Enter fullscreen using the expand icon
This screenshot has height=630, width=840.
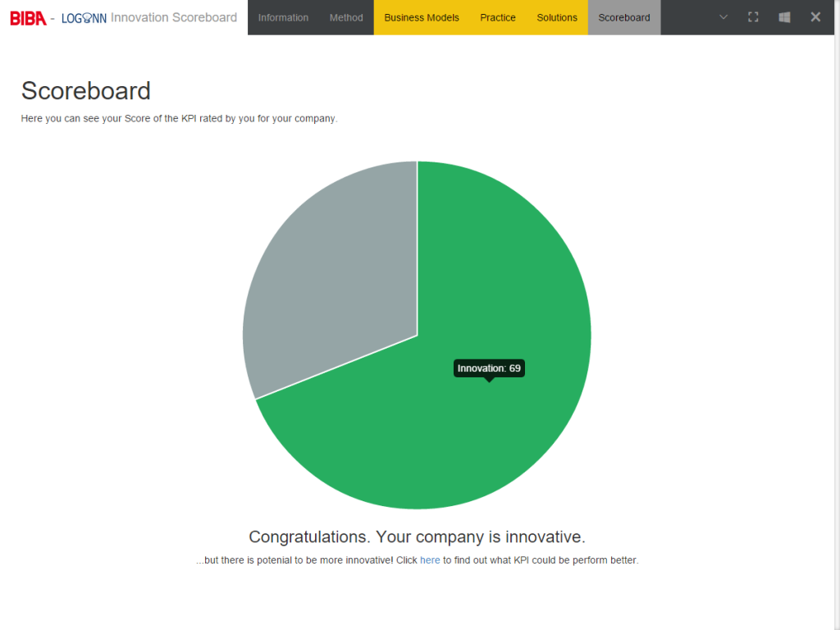pyautogui.click(x=753, y=16)
